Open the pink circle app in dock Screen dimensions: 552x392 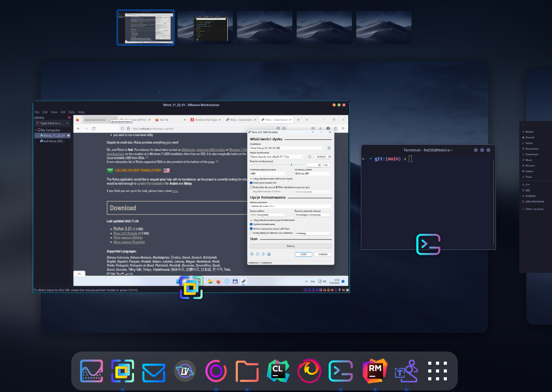tap(216, 371)
